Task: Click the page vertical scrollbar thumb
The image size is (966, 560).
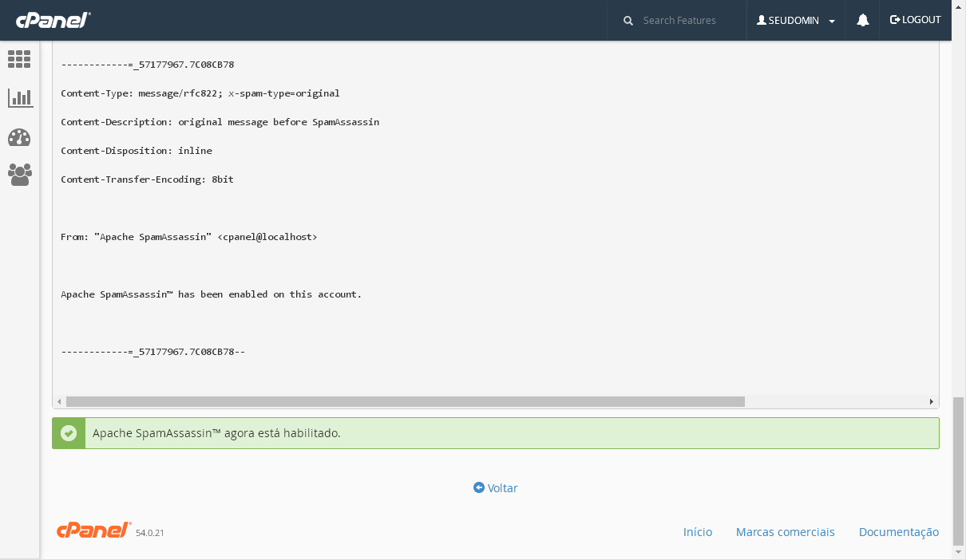Action: (x=958, y=471)
